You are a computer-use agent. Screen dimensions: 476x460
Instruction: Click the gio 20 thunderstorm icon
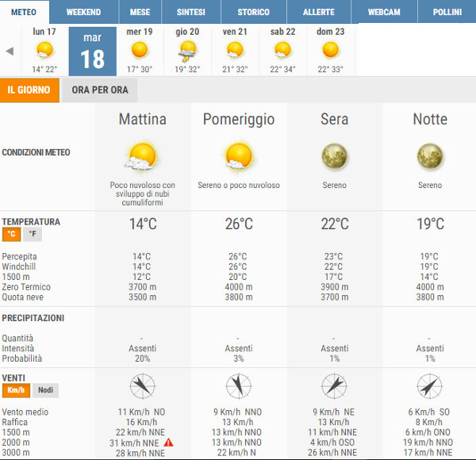[x=187, y=52]
